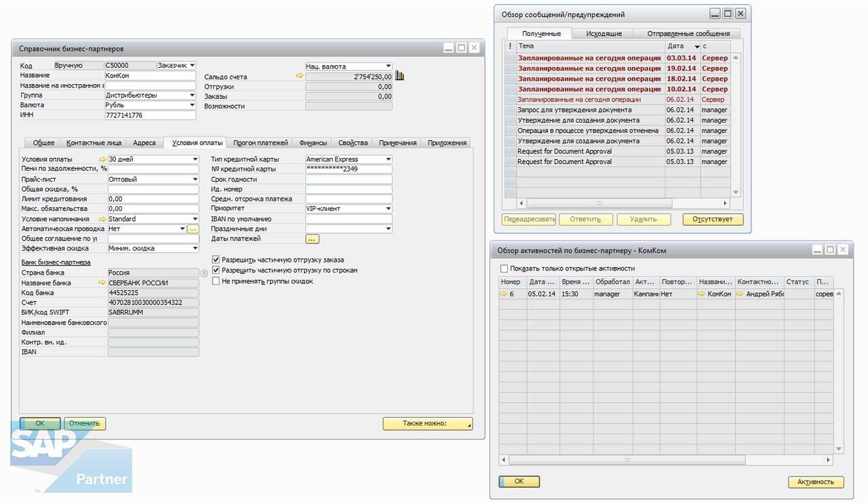The image size is (868, 503).
Task: Click the messages list vertical scrollbar down arrow
Action: 736,192
